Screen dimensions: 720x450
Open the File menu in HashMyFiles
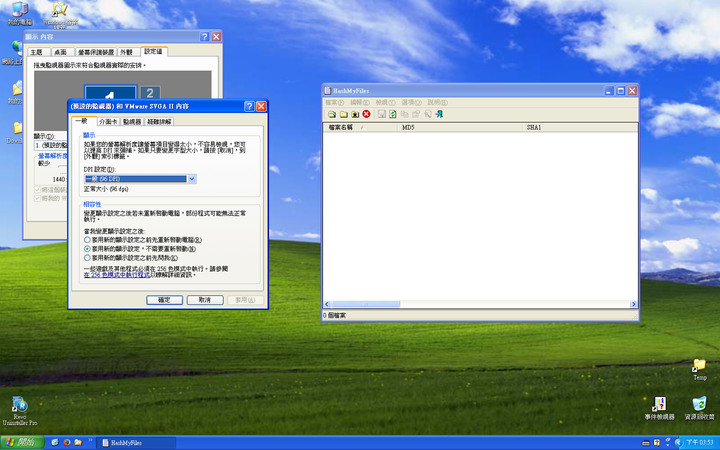coord(334,102)
